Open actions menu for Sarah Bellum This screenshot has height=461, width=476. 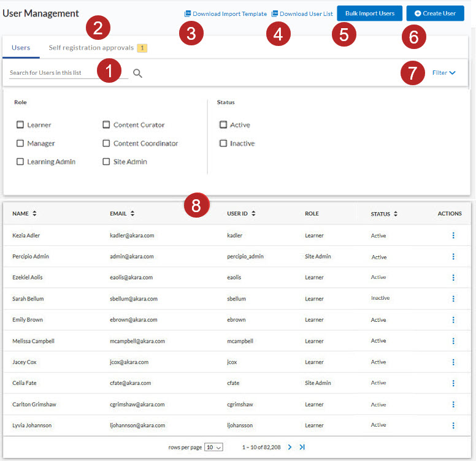pyautogui.click(x=453, y=299)
